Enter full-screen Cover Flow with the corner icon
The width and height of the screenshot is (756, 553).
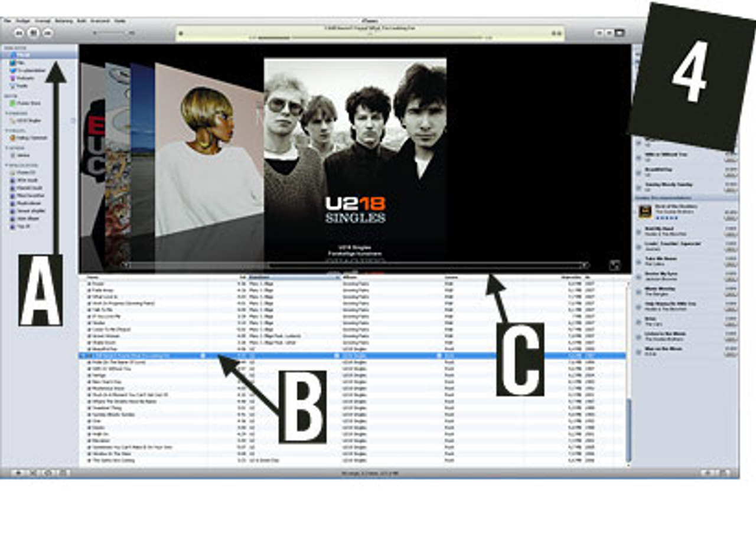[614, 265]
